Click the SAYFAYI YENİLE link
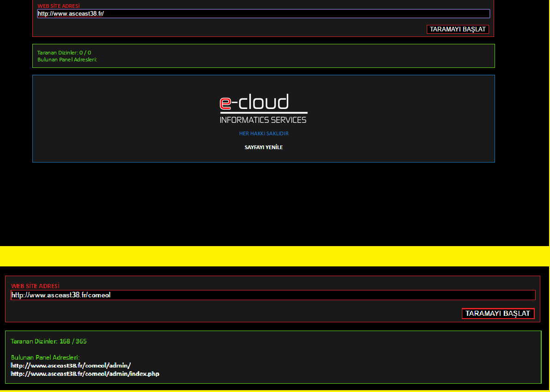This screenshot has width=550, height=392. tap(263, 147)
